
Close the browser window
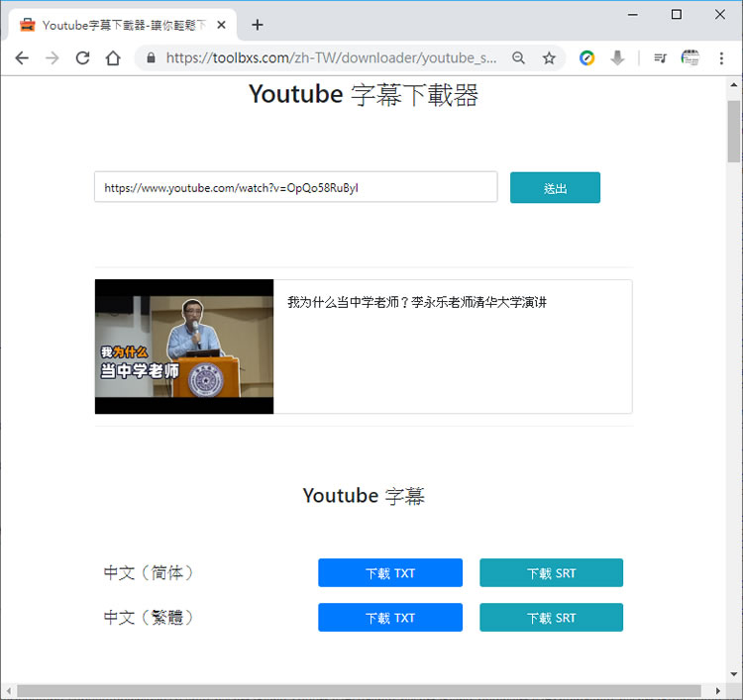click(720, 15)
